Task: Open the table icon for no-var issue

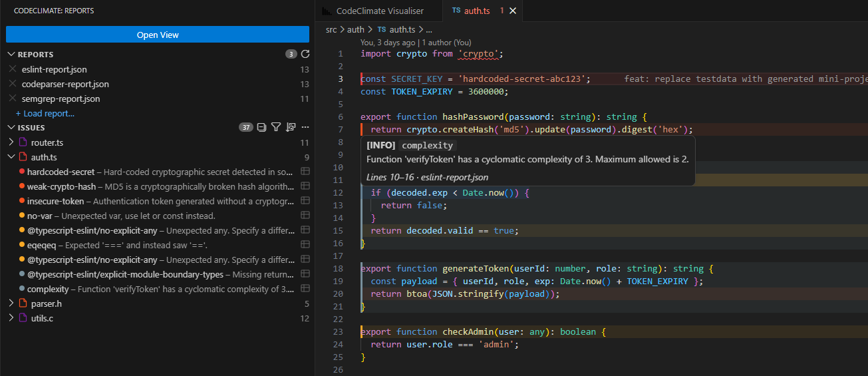Action: [x=305, y=216]
